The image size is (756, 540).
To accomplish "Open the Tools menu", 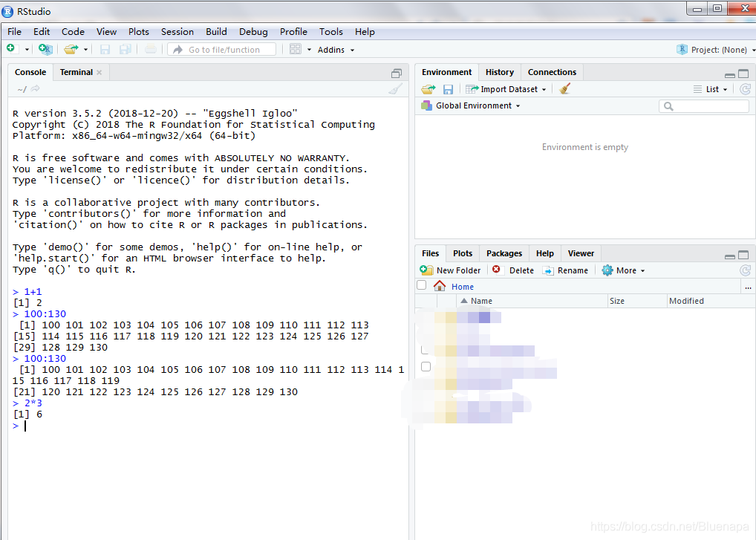I will [330, 32].
